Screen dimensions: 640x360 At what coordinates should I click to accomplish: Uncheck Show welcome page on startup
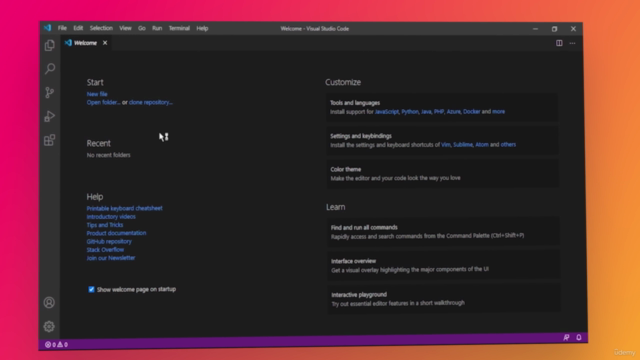coord(91,289)
